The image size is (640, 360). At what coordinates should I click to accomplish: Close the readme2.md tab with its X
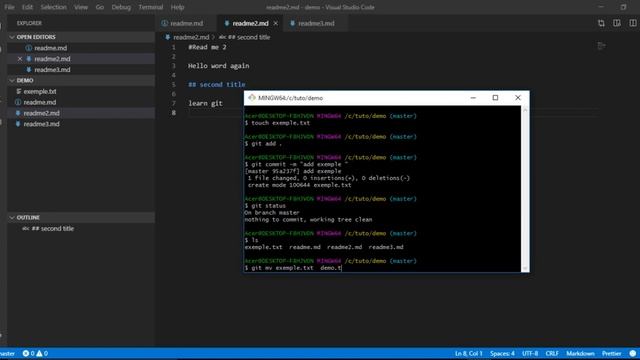tap(276, 23)
